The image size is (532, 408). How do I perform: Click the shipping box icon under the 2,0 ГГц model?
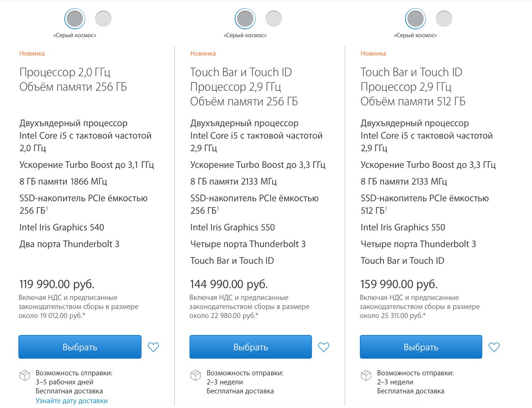point(24,375)
